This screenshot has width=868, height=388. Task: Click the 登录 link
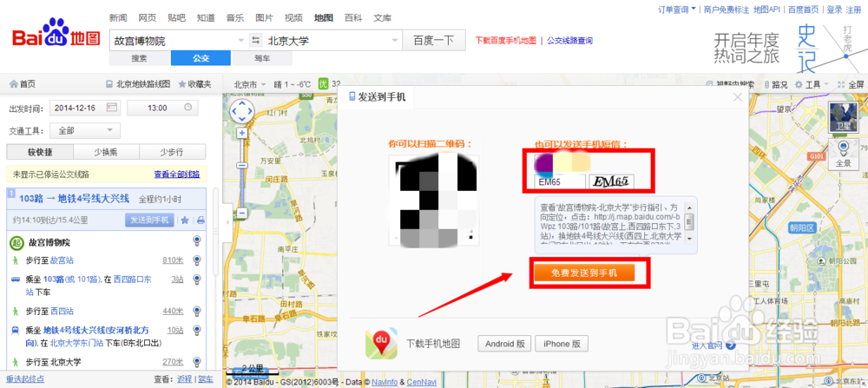pos(834,10)
